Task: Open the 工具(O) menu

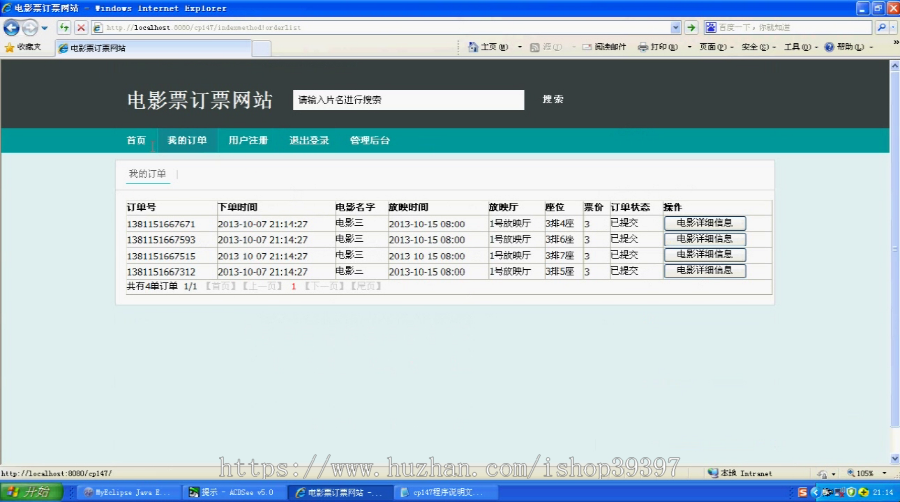Action: tap(800, 47)
